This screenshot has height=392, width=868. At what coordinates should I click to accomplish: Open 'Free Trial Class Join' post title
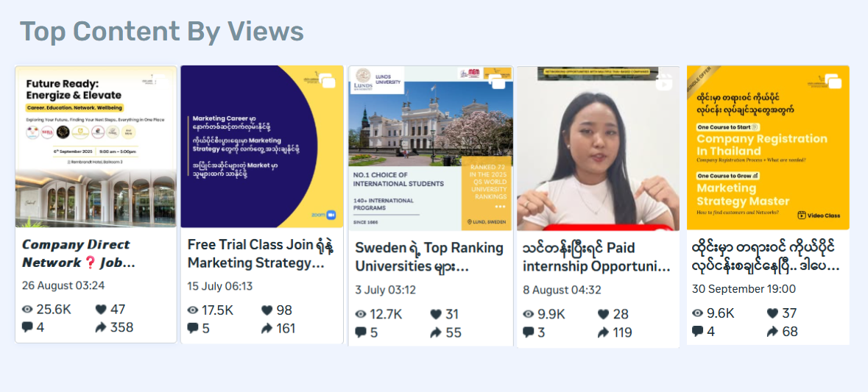pos(256,253)
